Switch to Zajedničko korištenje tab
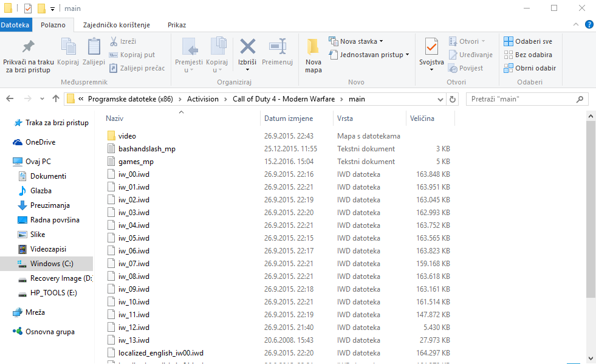Image resolution: width=596 pixels, height=364 pixels. (116, 25)
